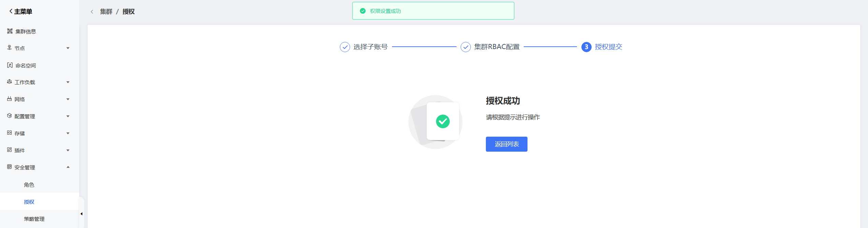Click the 工作负载 workload icon
The height and width of the screenshot is (228, 868).
[x=10, y=82]
